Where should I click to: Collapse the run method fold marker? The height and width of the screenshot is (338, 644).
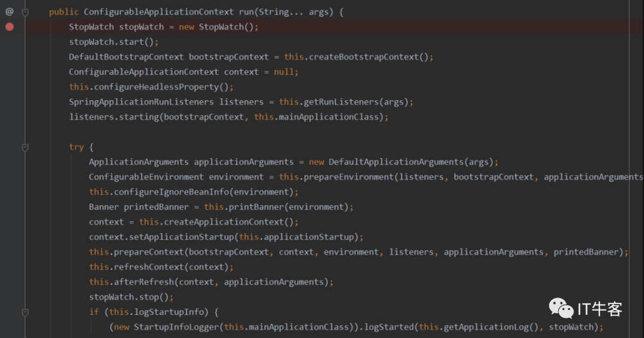pyautogui.click(x=25, y=12)
